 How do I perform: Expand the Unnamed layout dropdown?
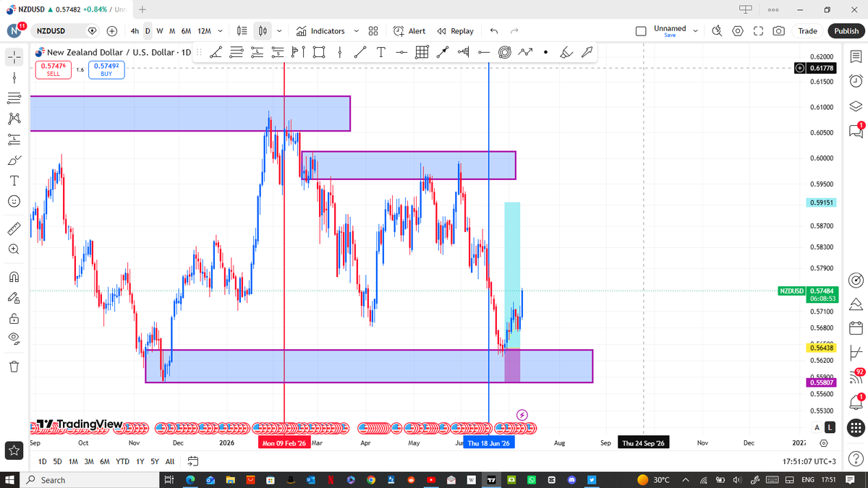click(696, 31)
